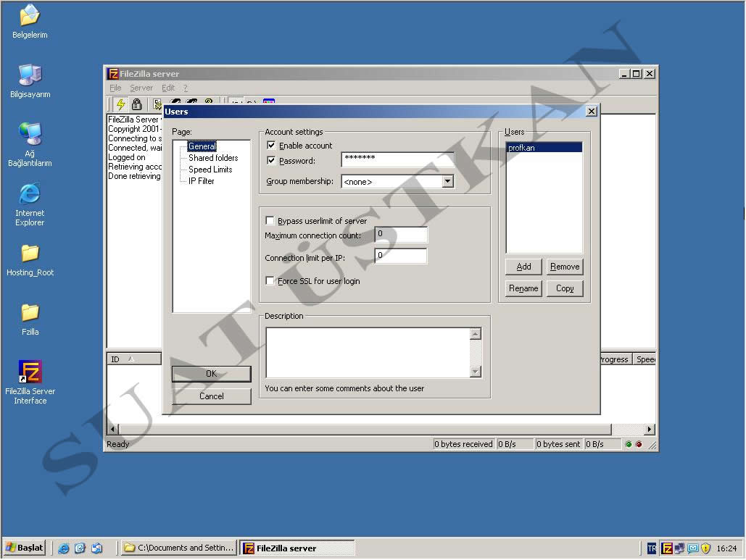The width and height of the screenshot is (746, 560).
Task: Open the ? help menu
Action: click(185, 88)
